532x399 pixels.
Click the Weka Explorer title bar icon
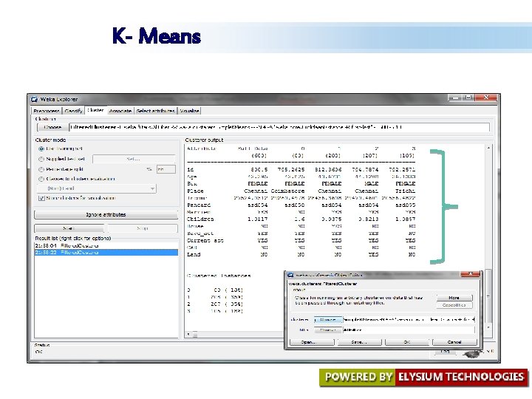[x=34, y=100]
